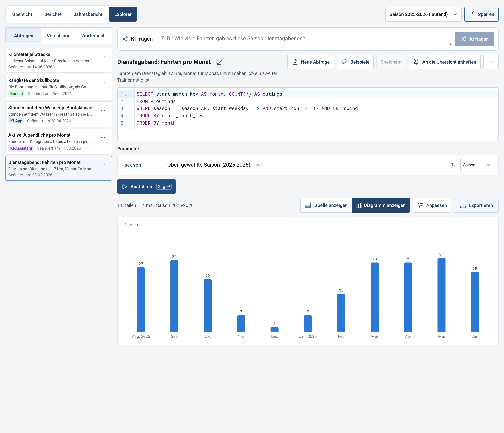
Task: Pin query via An die Übersicht anheften
Action: coord(444,62)
